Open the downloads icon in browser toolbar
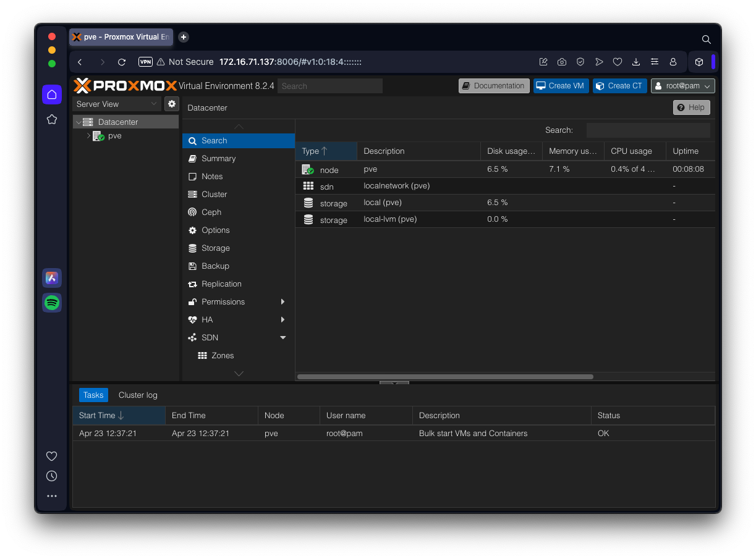This screenshot has width=756, height=559. tap(636, 62)
